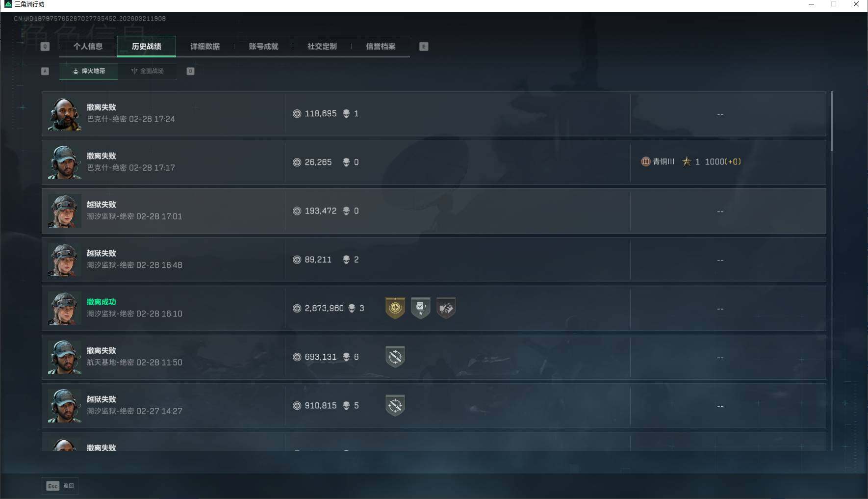This screenshot has width=868, height=499.
Task: Open the 撤离成功 match at 02-28 16:10
Action: (434, 308)
